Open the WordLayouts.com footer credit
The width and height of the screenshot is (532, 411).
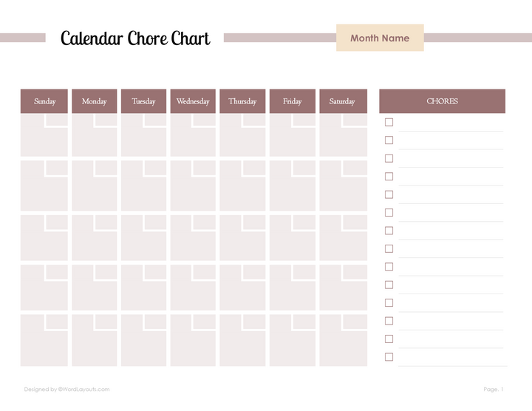coord(66,390)
